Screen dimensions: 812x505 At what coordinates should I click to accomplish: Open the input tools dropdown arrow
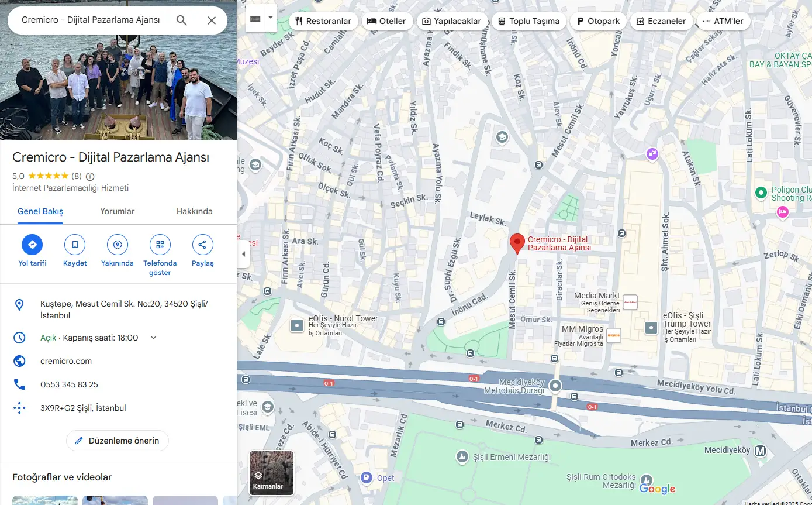coord(270,18)
